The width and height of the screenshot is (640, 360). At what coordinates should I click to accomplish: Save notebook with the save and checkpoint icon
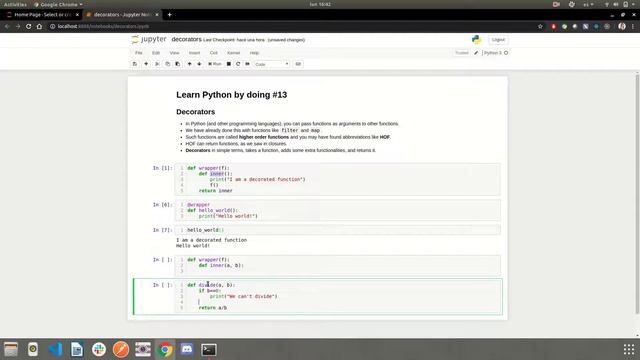pyautogui.click(x=135, y=64)
